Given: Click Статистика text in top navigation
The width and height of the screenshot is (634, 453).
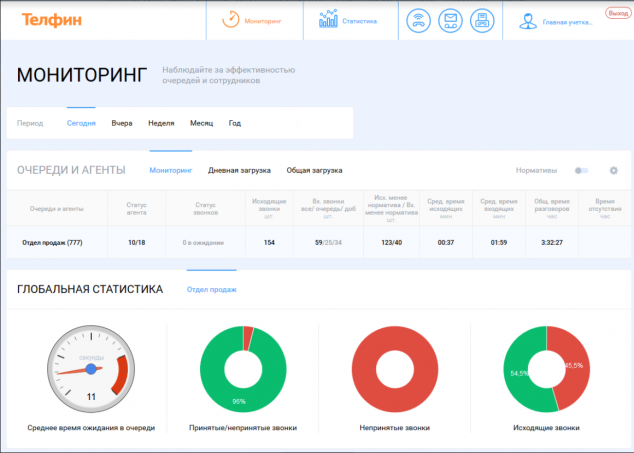Looking at the screenshot, I should [359, 21].
